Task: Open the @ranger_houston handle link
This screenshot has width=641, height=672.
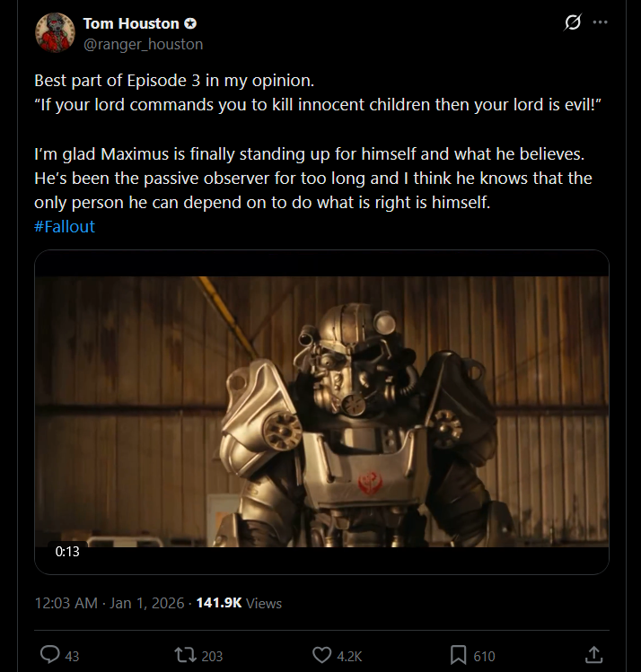Action: pyautogui.click(x=143, y=44)
